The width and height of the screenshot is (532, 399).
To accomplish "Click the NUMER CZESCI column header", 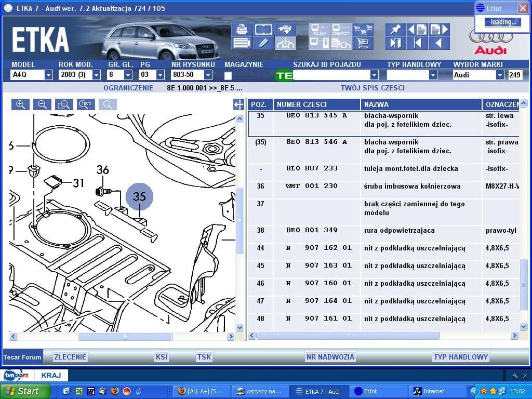I will tap(317, 104).
